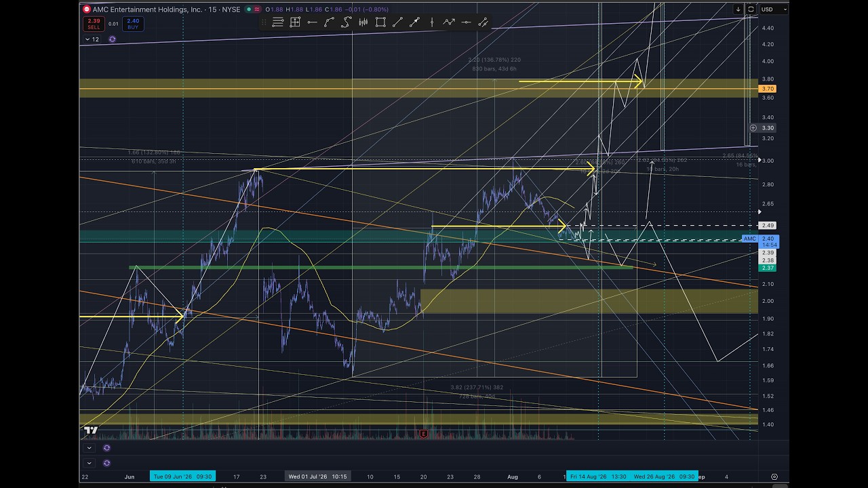Image resolution: width=868 pixels, height=488 pixels.
Task: Open chart time settings icon at bottom-right
Action: (774, 476)
